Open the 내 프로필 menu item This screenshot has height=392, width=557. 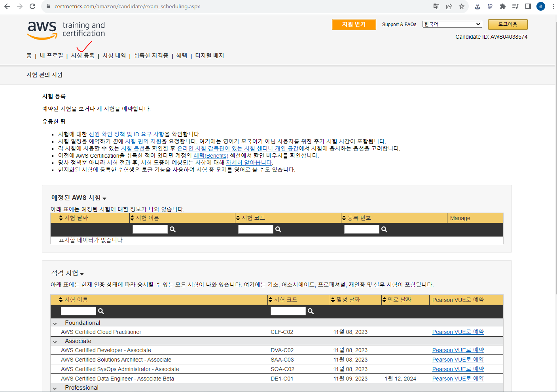(x=51, y=56)
